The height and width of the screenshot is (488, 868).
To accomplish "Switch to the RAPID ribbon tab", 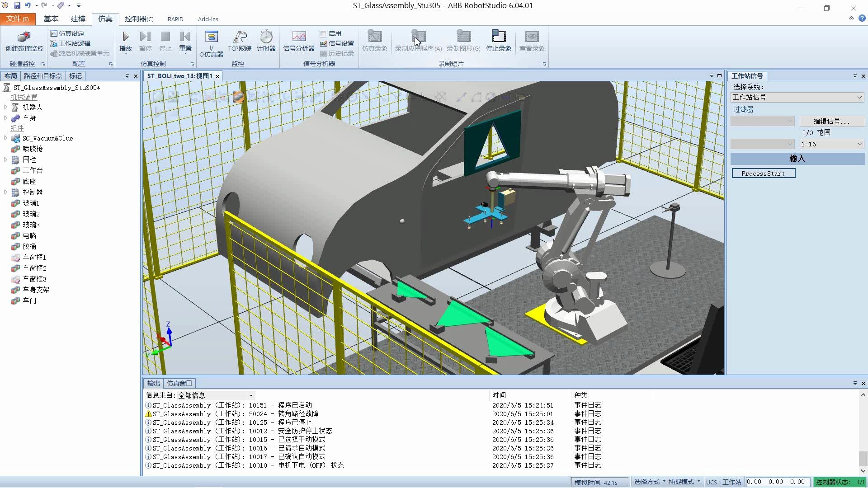I will point(175,19).
